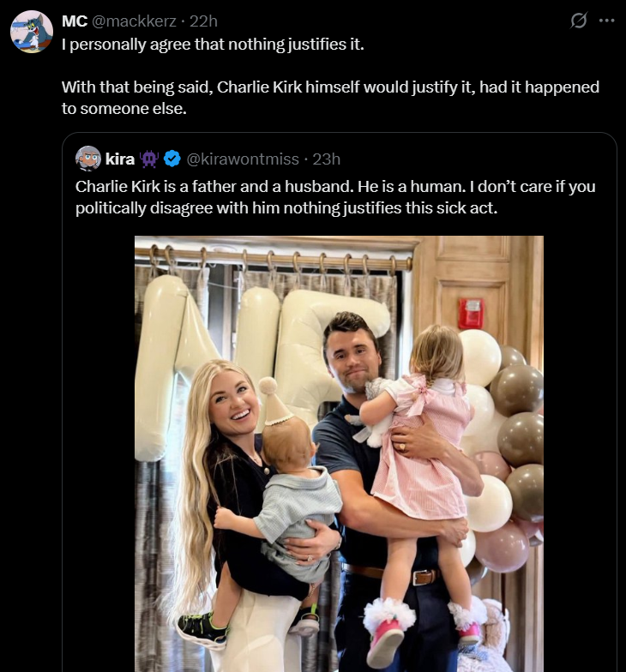Click MC's cartoon profile avatar
Screen dimensions: 626x672
[x=32, y=32]
